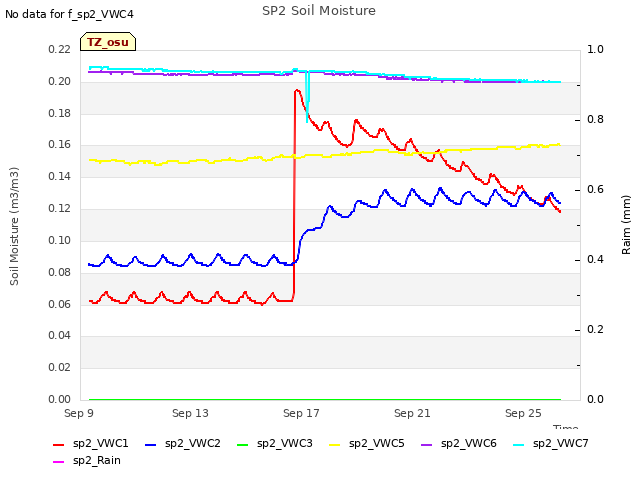Click the partially hidden Time axis label
The width and height of the screenshot is (640, 480).
[x=566, y=427]
